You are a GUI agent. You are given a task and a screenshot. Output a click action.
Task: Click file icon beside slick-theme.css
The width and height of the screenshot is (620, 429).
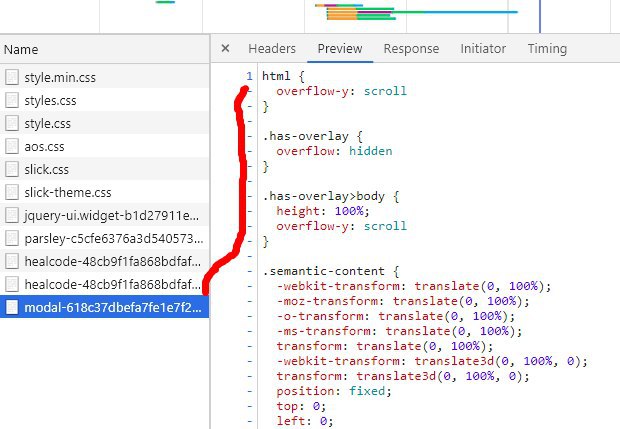point(12,192)
